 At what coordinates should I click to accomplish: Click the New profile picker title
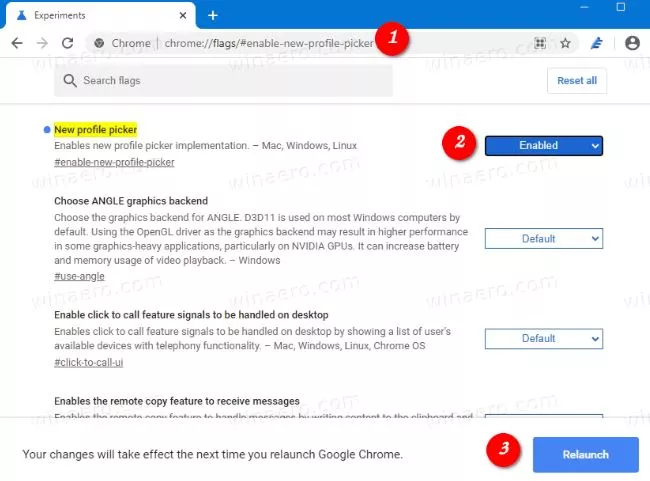pos(95,130)
